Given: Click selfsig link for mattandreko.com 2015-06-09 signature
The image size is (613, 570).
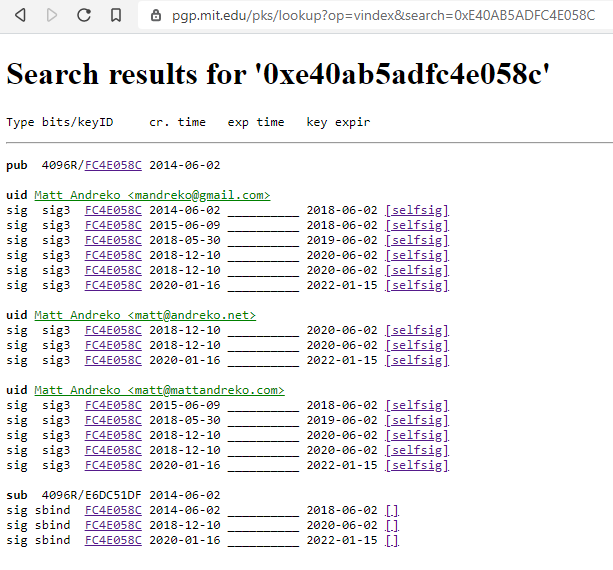Looking at the screenshot, I should [417, 405].
